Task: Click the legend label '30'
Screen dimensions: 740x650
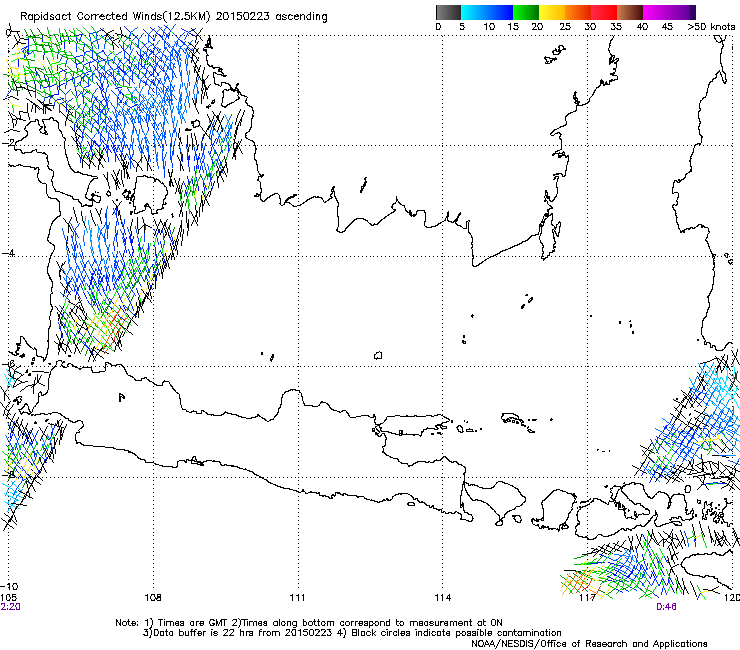Action: tap(590, 27)
